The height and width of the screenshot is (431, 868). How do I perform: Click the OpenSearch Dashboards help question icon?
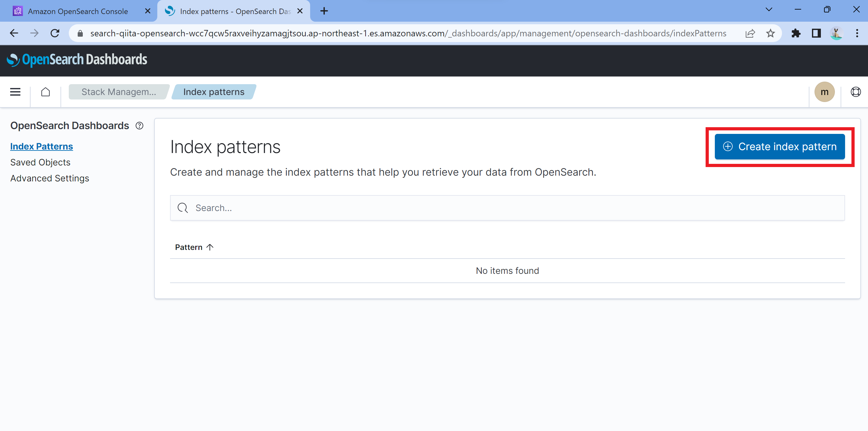pos(139,126)
